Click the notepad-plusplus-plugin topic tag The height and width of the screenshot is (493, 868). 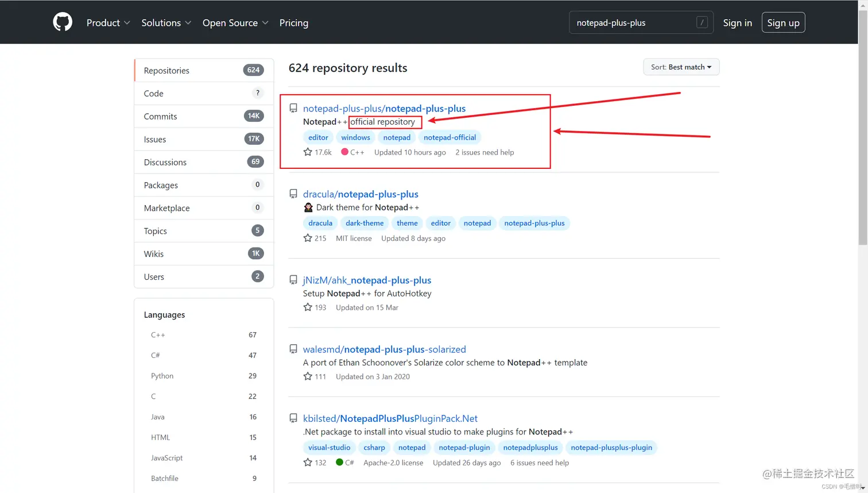(x=611, y=448)
